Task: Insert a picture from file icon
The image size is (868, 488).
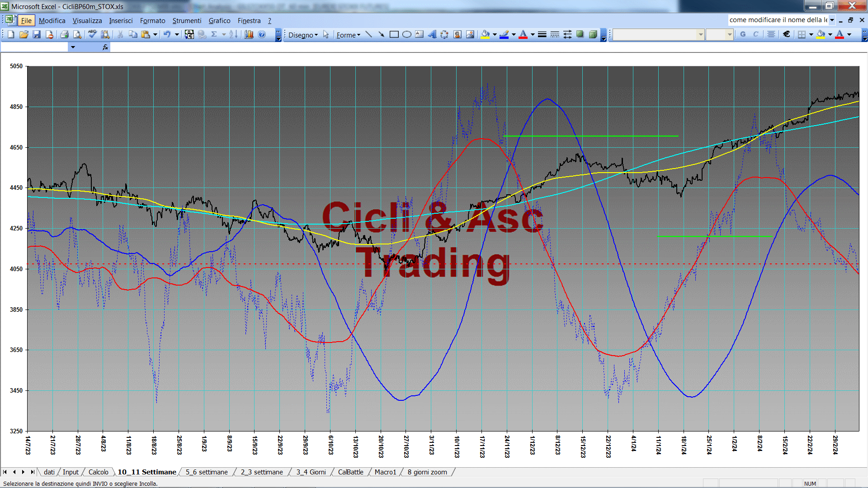Action: 470,34
